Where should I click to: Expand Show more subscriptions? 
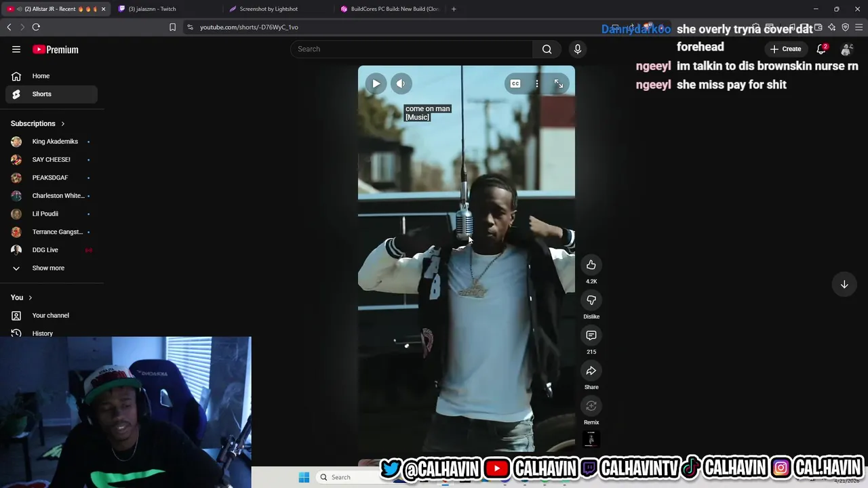[52, 268]
